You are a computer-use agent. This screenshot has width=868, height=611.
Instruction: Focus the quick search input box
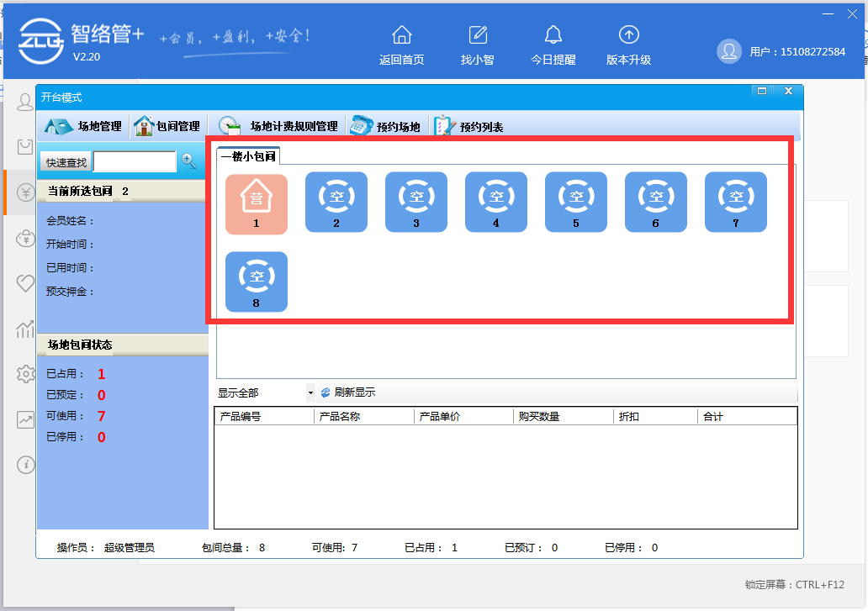134,161
